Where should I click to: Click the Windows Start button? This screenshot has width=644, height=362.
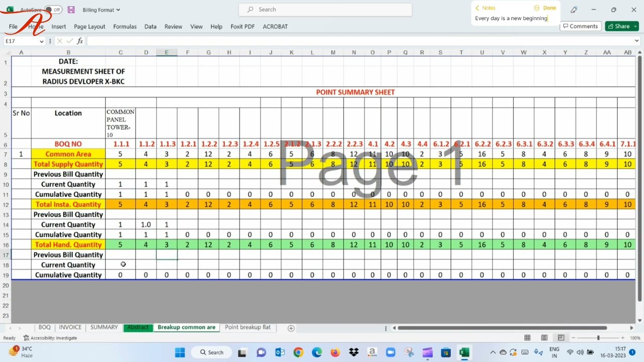180,352
